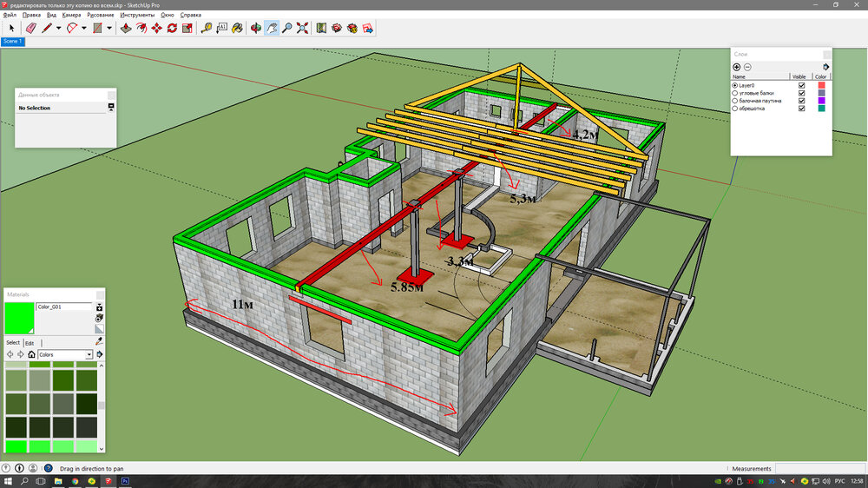
Task: Activate the Orbit camera tool
Action: [x=255, y=28]
